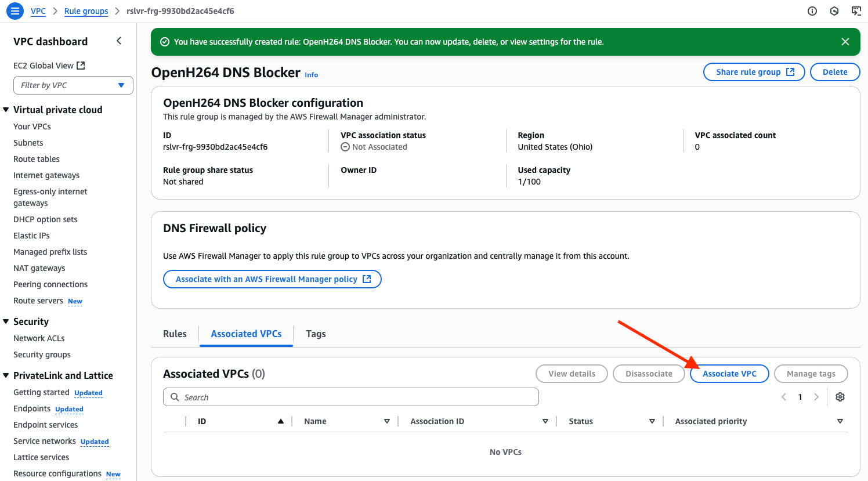
Task: Go to next page of associated VPCs
Action: [816, 397]
